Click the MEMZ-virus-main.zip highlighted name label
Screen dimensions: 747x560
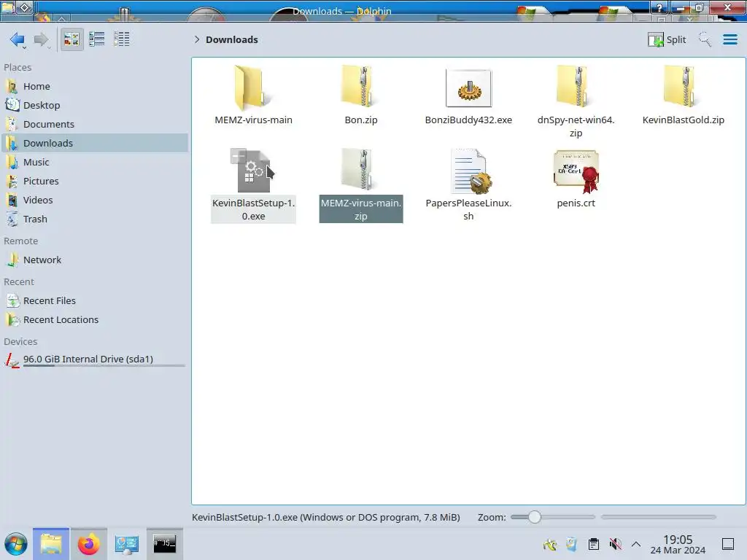pyautogui.click(x=360, y=209)
